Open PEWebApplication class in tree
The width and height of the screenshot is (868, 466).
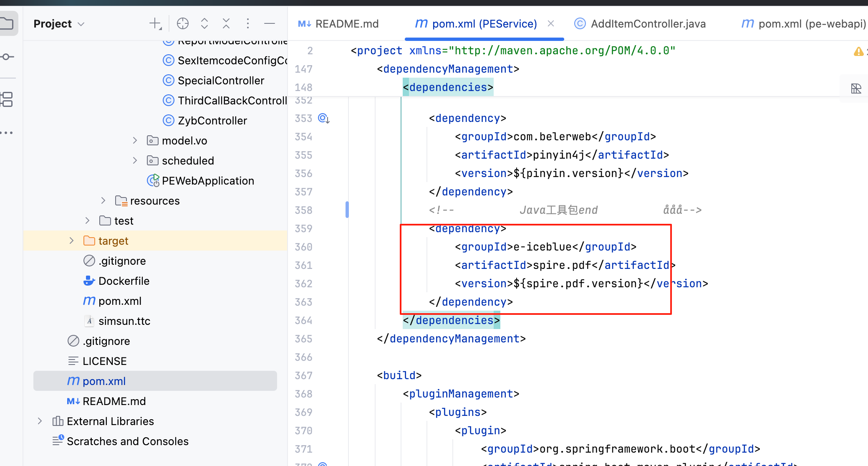(x=207, y=181)
